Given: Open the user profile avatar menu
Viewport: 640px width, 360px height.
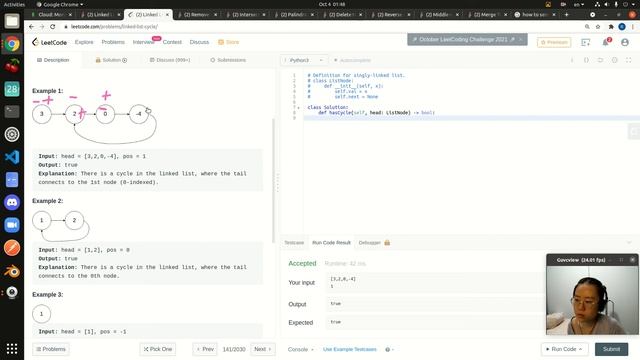Looking at the screenshot, I should pyautogui.click(x=624, y=42).
